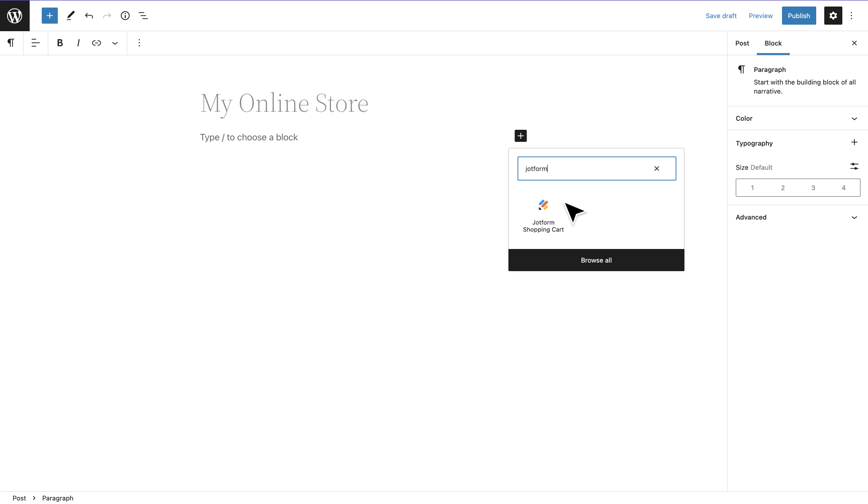Image resolution: width=868 pixels, height=504 pixels.
Task: Open custom font size slider settings
Action: (854, 166)
